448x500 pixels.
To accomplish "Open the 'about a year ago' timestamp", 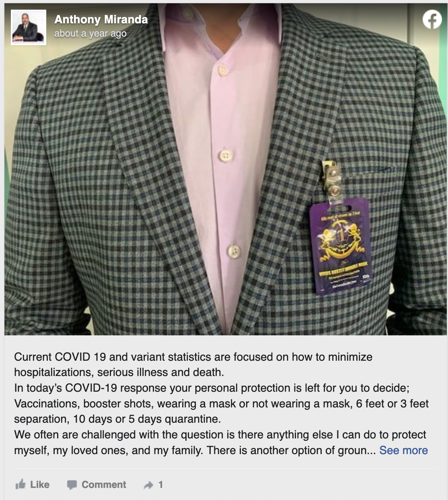I will (90, 33).
